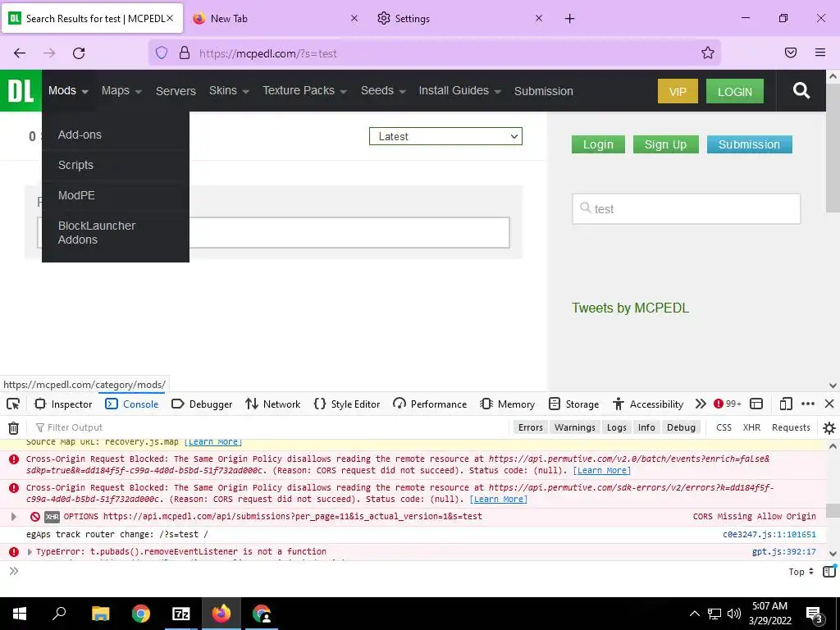Open DevTools three-dot options menu
Viewport: 840px width, 630px height.
pos(808,404)
